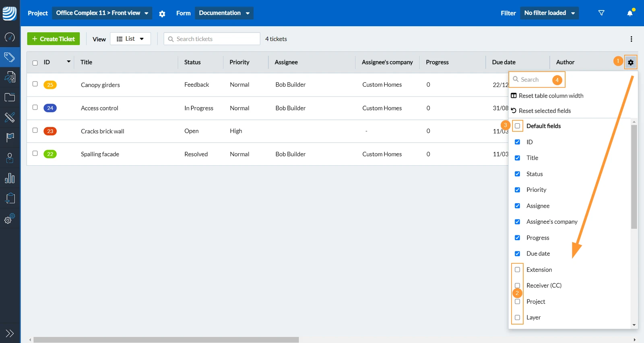The image size is (644, 343).
Task: Enable the Extension field checkbox
Action: coord(518,270)
